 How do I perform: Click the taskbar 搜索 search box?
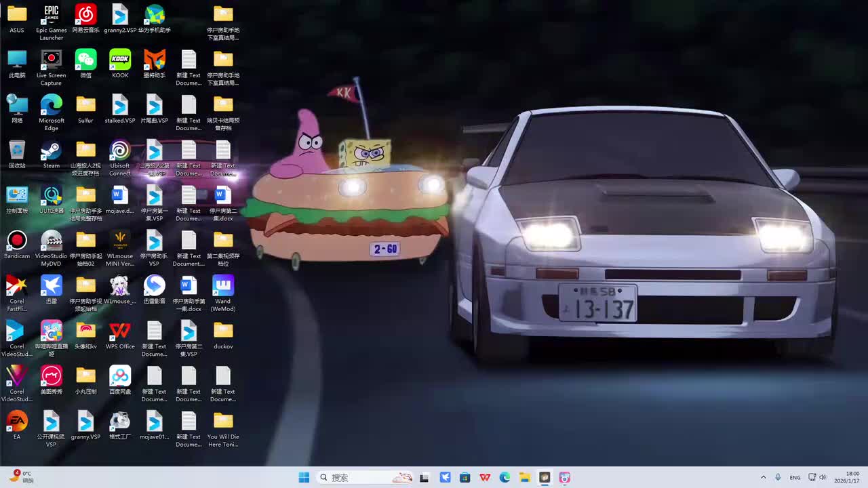[x=365, y=477]
